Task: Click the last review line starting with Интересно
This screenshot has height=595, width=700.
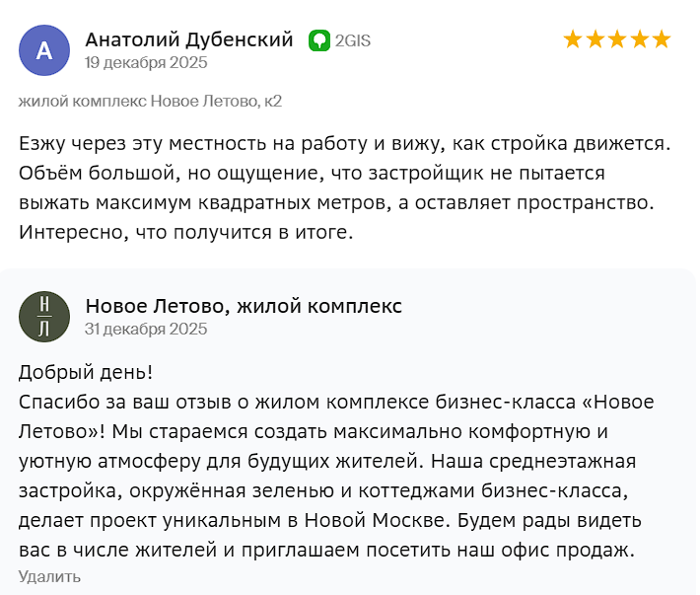Action: pos(185,234)
